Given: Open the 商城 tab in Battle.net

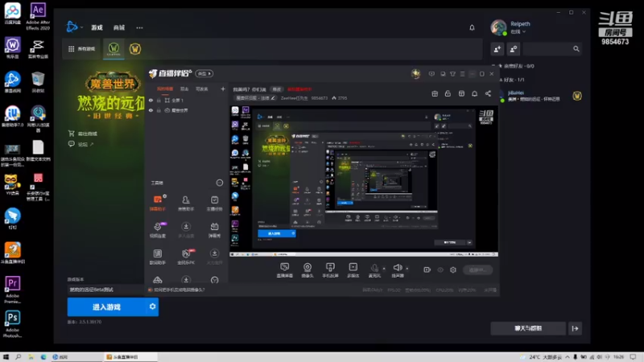Looking at the screenshot, I should tap(119, 27).
